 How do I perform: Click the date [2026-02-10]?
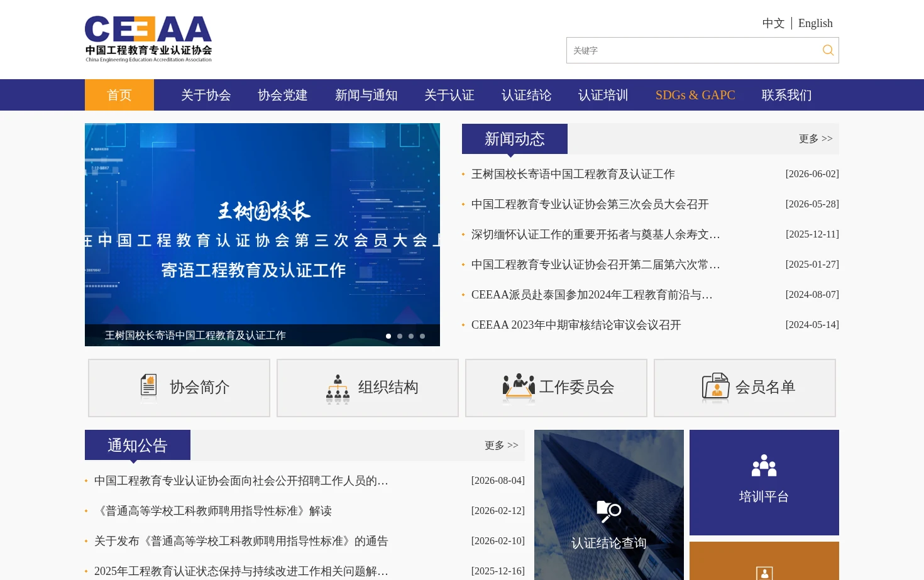(498, 541)
